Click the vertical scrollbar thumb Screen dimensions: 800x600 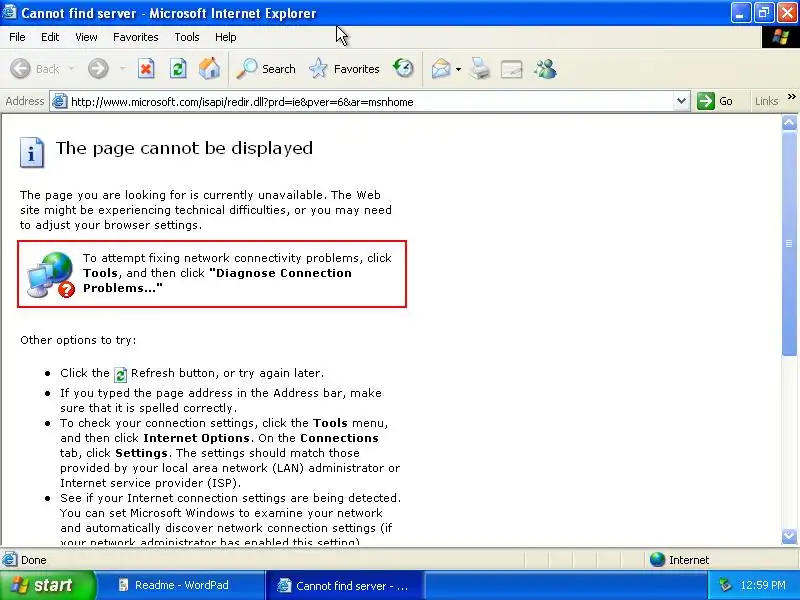point(789,243)
